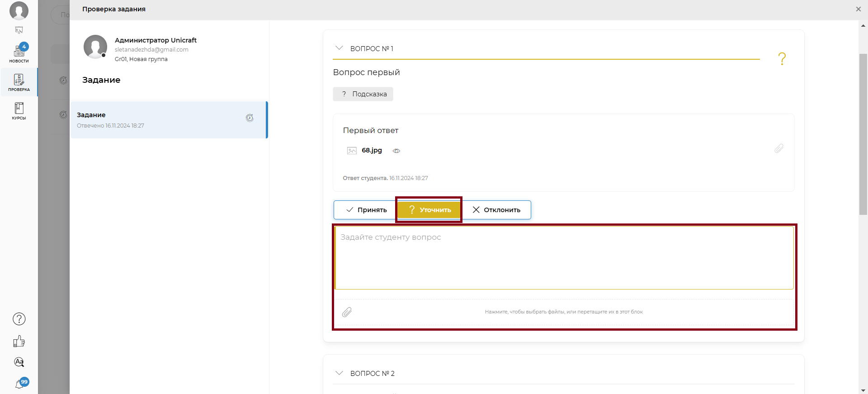This screenshot has width=868, height=394.
Task: Click the yellow question mark status icon
Action: [782, 59]
